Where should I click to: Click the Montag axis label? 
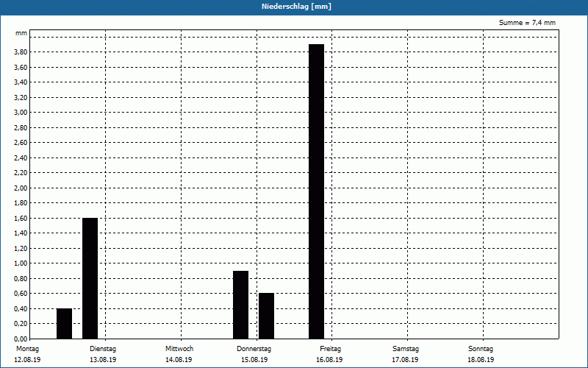click(x=27, y=349)
